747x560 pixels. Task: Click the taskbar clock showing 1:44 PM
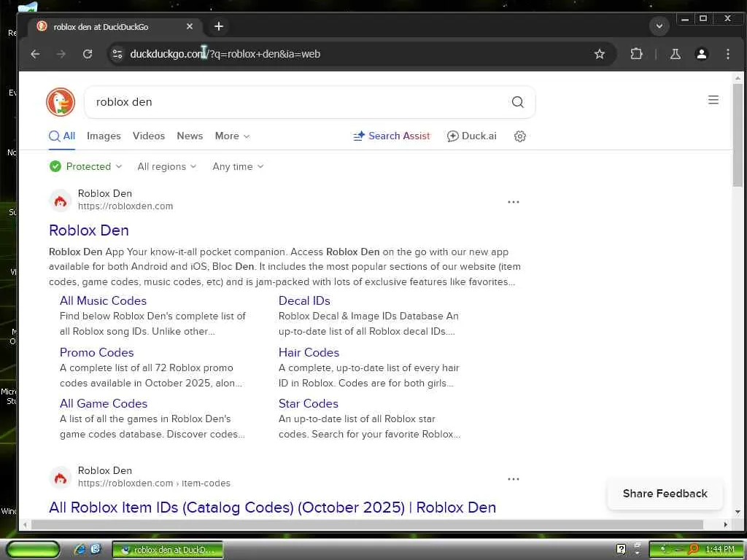pyautogui.click(x=720, y=550)
